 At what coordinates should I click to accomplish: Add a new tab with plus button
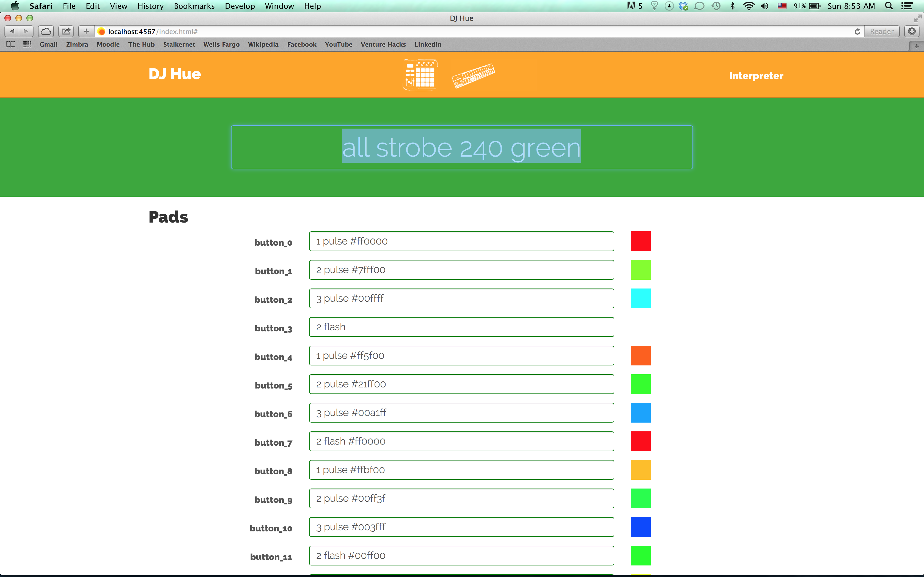coord(916,46)
